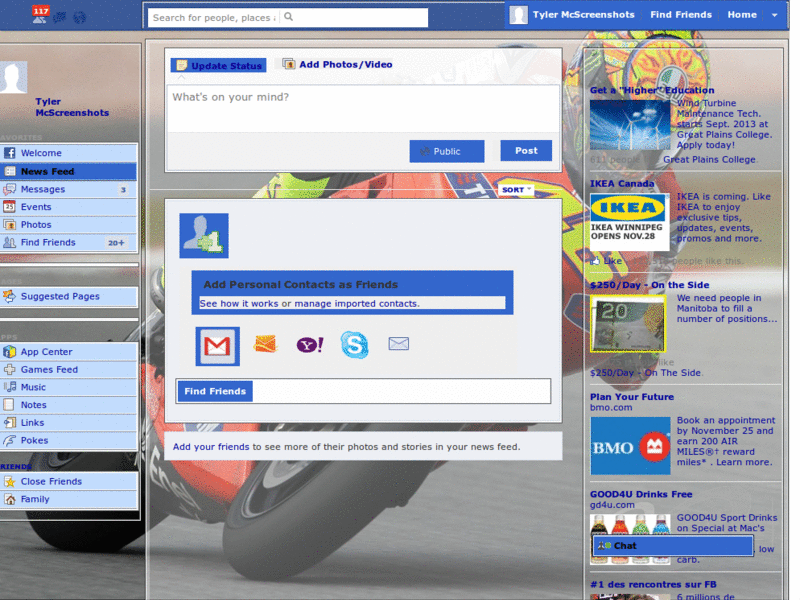800x600 pixels.
Task: Click 'manage imported contacts' link
Action: (x=357, y=304)
